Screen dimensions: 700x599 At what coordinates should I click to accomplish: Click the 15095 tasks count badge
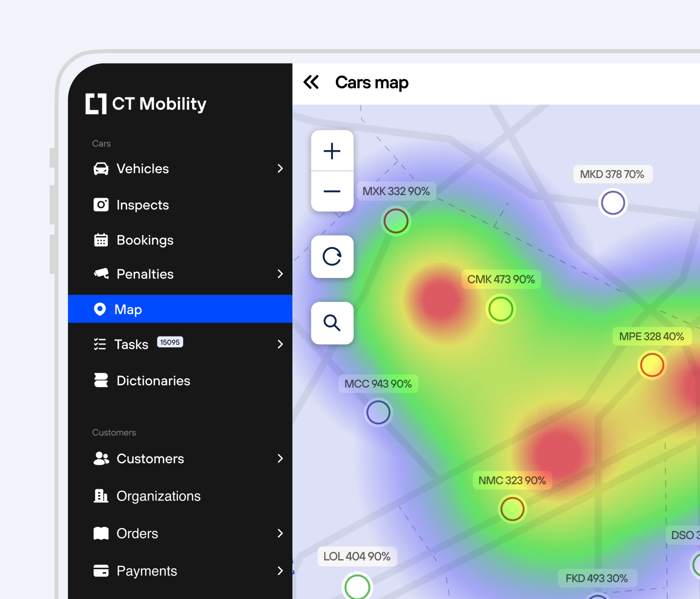click(x=170, y=342)
